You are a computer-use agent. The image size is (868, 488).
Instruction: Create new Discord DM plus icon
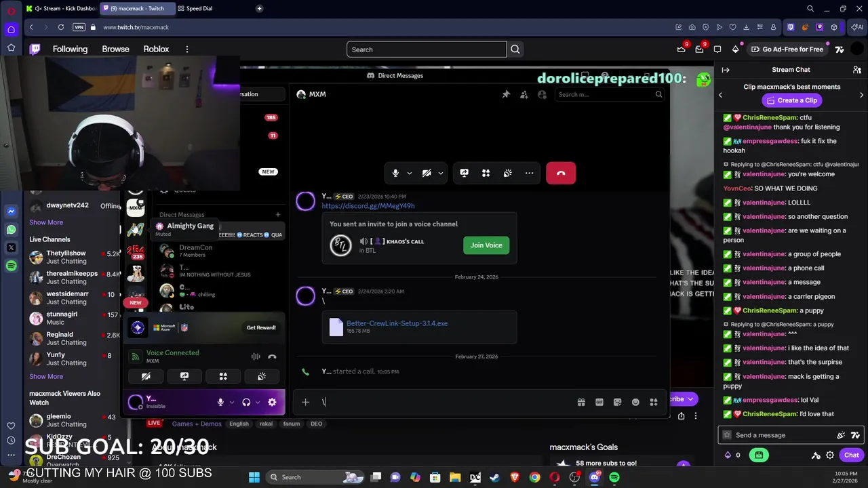click(x=277, y=215)
